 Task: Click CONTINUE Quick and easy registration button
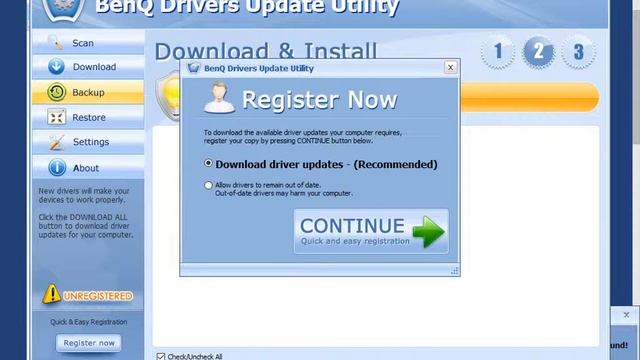(371, 231)
